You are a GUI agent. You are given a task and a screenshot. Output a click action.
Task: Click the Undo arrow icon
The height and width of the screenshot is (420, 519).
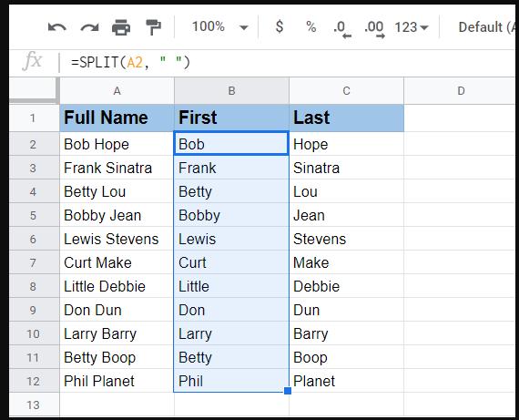tap(57, 27)
